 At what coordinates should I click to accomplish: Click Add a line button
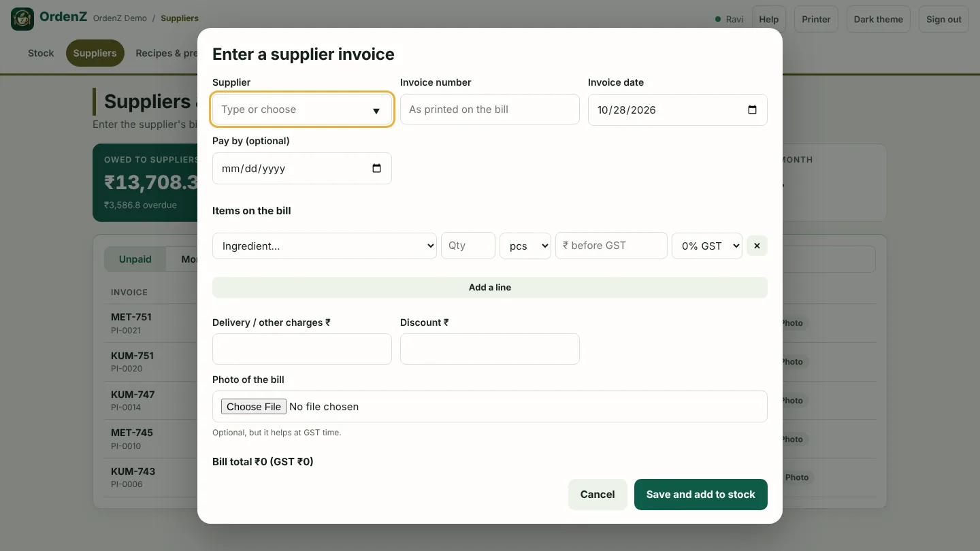pyautogui.click(x=490, y=287)
